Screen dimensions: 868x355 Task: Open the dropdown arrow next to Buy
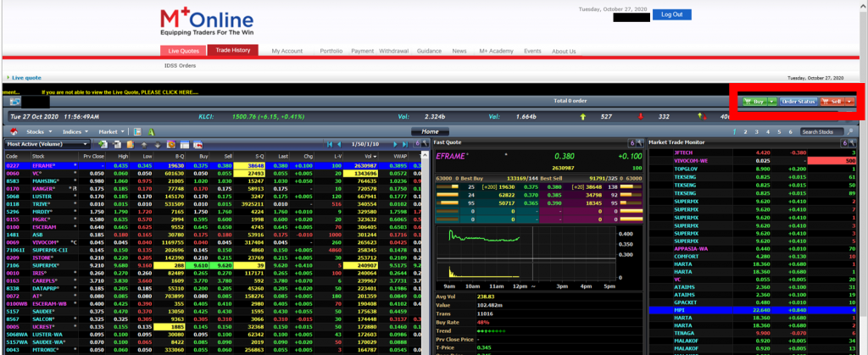(772, 101)
